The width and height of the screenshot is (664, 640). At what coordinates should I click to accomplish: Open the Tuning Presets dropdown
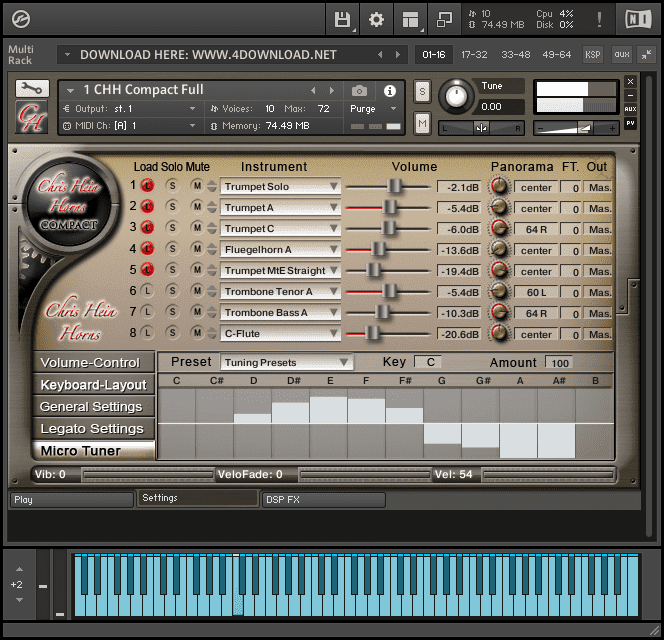[286, 362]
